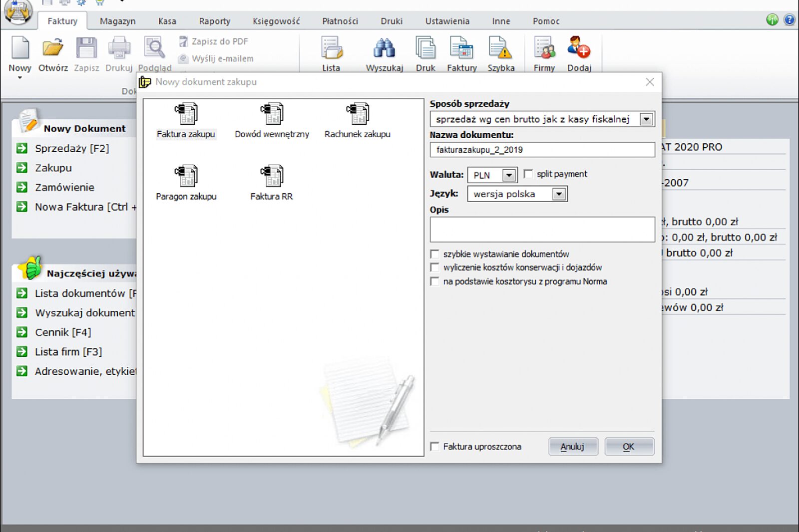Select the Faktura zakupu document icon

coord(186,114)
